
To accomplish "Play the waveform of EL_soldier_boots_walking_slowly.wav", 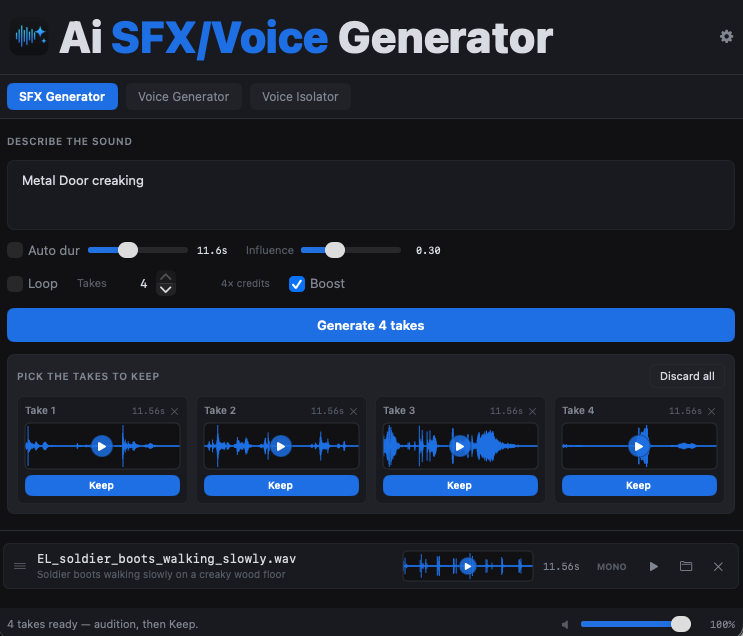I will pyautogui.click(x=468, y=566).
